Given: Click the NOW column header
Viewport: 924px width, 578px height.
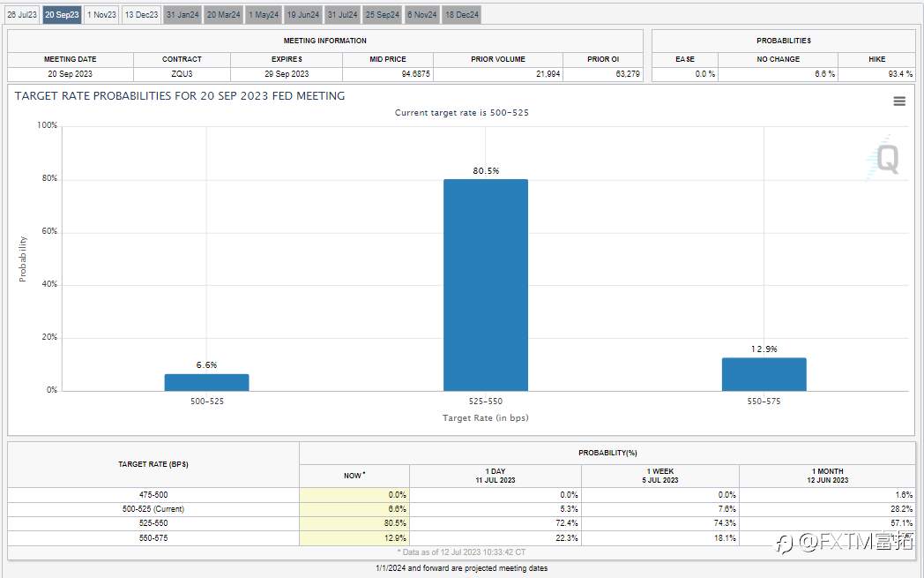Looking at the screenshot, I should (x=354, y=476).
